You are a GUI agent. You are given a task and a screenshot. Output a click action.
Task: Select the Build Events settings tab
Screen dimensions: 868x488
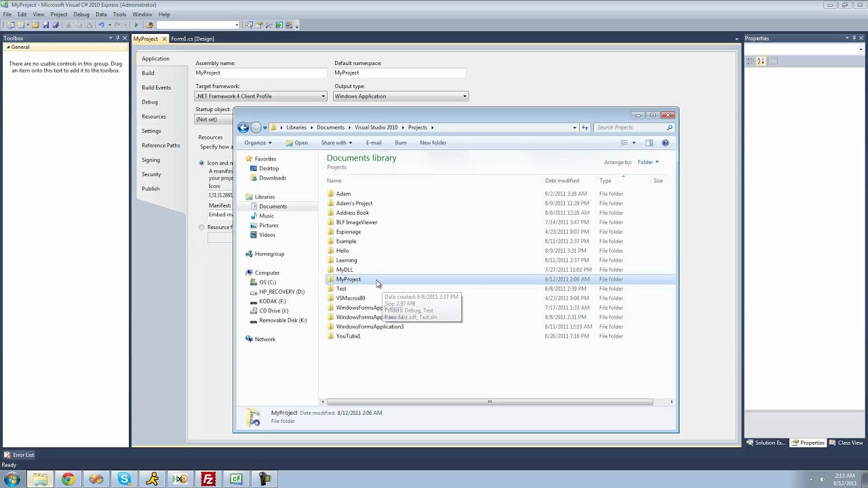tap(156, 87)
